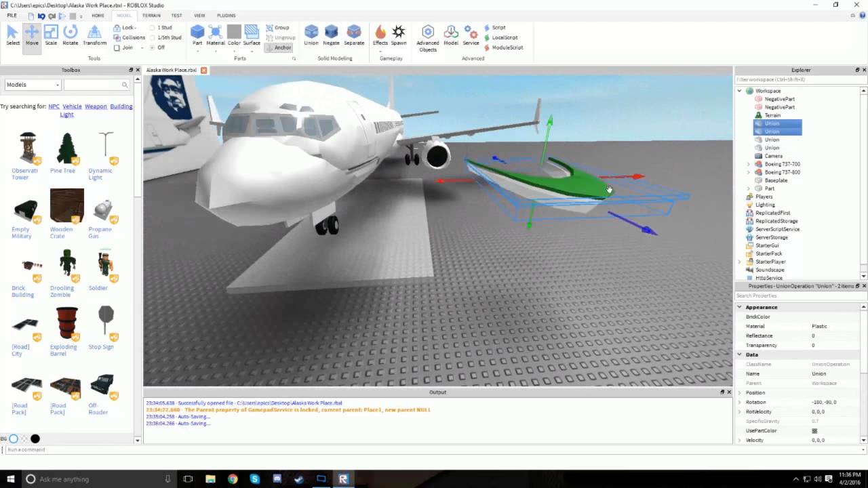The image size is (868, 488).
Task: Switch to the VIEW ribbon tab
Action: pos(199,15)
